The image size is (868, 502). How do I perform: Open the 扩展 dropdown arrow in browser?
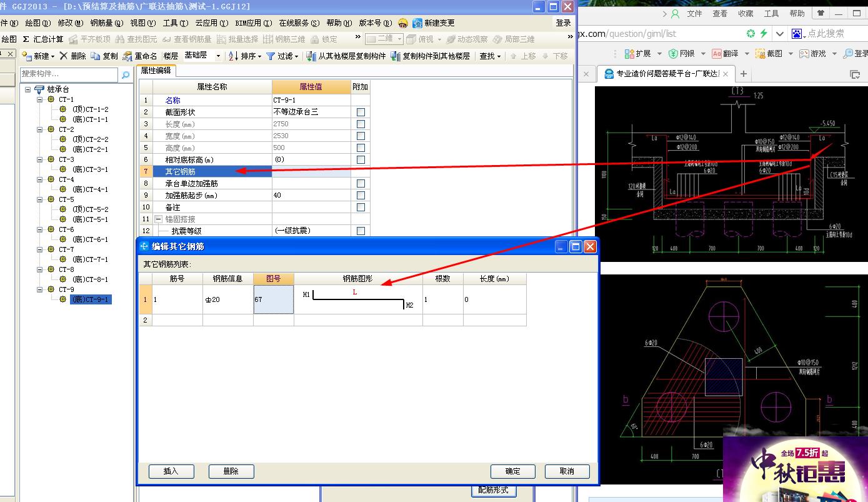point(658,54)
